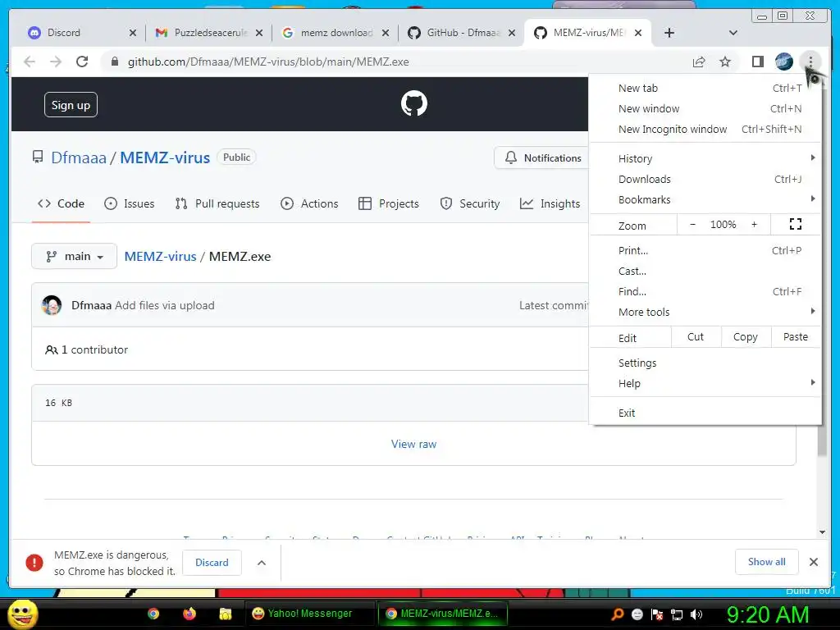Expand the More tools submenu
Viewport: 840px width, 630px height.
coord(705,312)
